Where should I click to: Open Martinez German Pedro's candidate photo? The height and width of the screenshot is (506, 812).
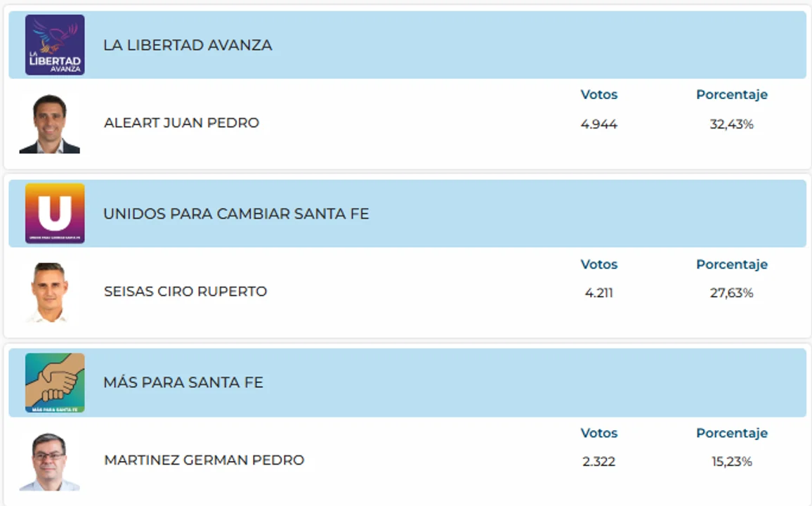50,462
